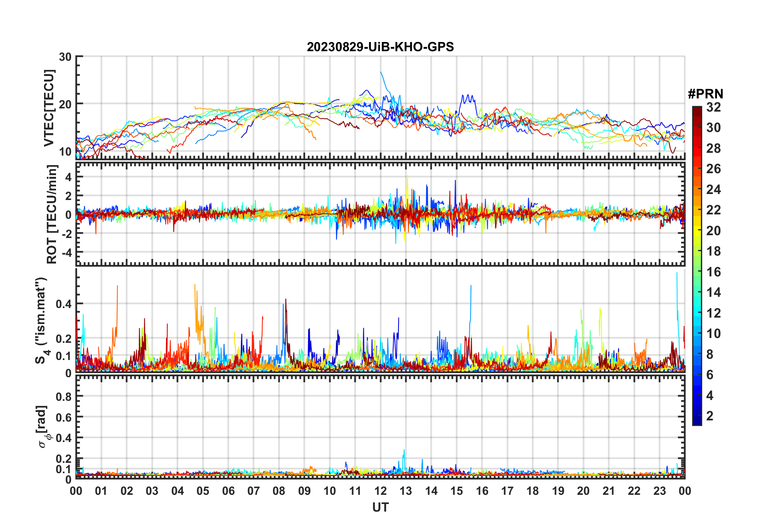761x532 pixels.
Task: Click the sigma phi [rad] y-axis label
Action: 42,426
